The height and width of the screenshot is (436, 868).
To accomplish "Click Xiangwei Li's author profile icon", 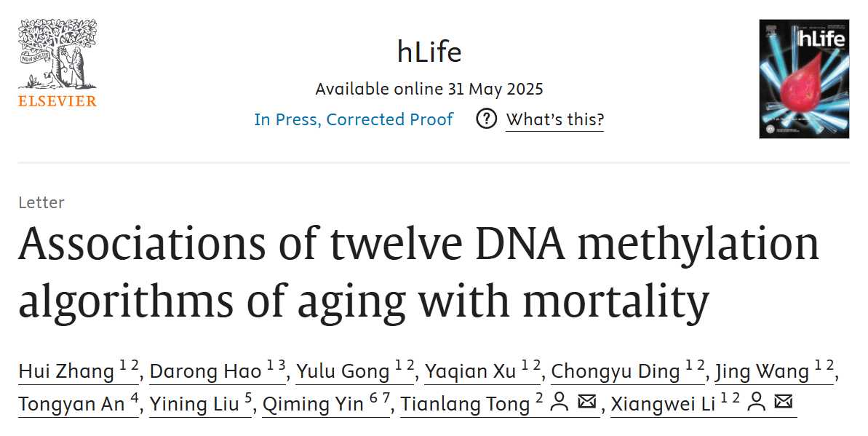I will click(757, 403).
